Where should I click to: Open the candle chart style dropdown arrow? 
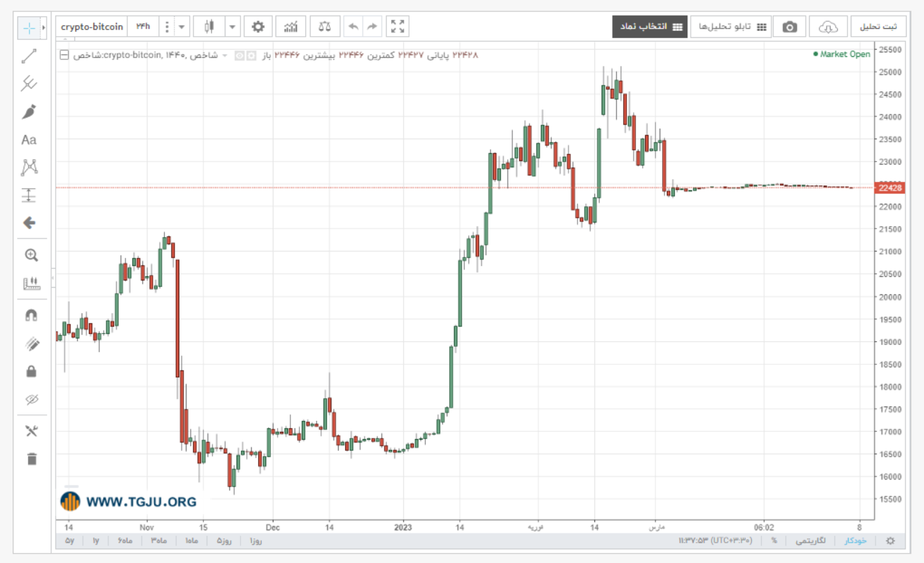click(x=232, y=26)
